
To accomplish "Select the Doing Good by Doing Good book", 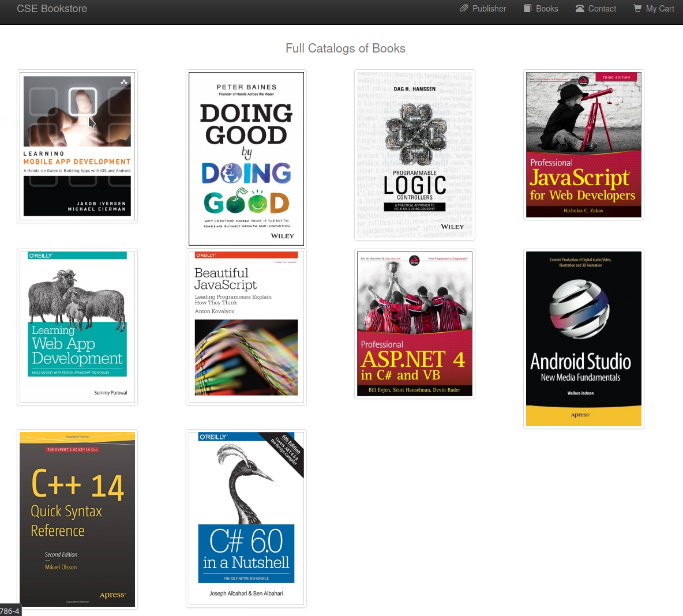I will point(246,159).
